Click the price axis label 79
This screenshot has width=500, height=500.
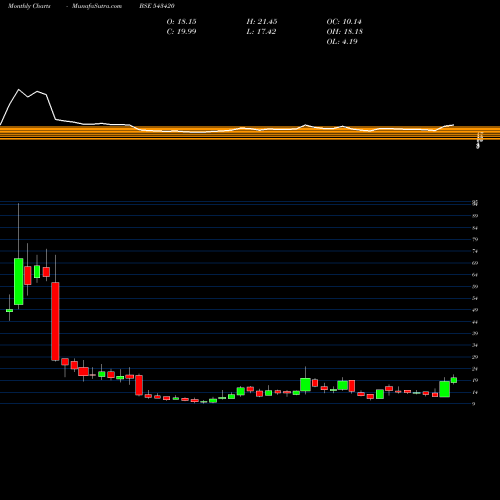[475, 239]
